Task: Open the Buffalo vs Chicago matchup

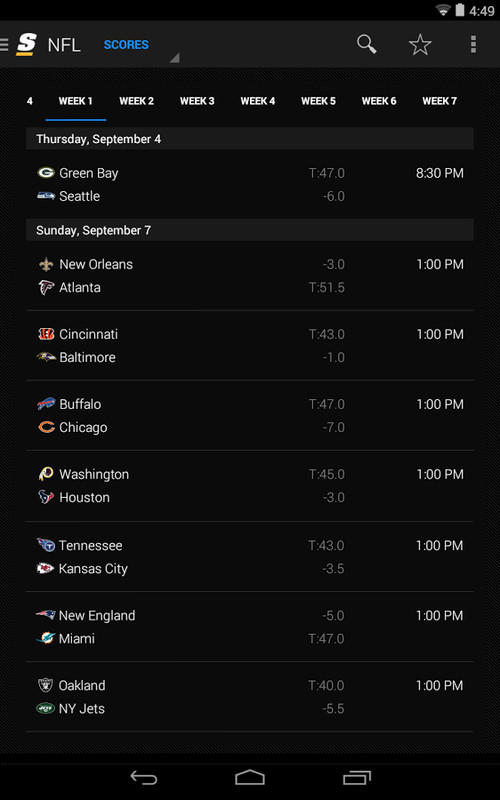Action: pos(250,415)
